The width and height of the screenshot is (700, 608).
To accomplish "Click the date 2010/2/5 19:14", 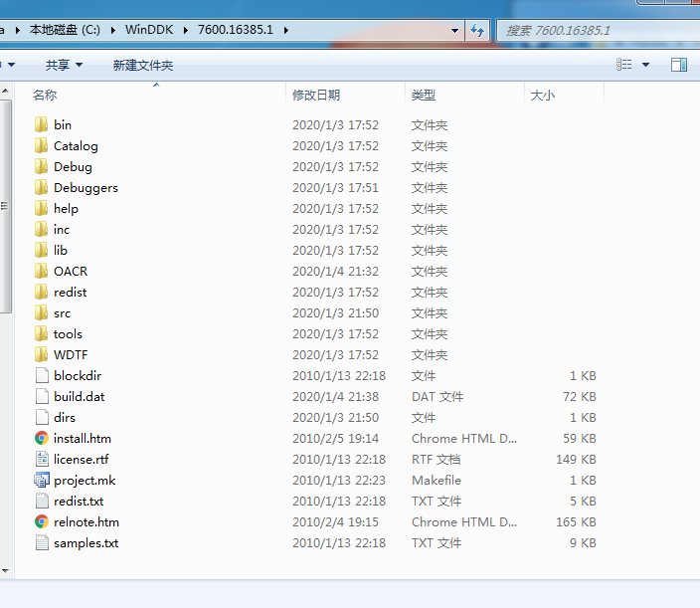I will pos(335,438).
